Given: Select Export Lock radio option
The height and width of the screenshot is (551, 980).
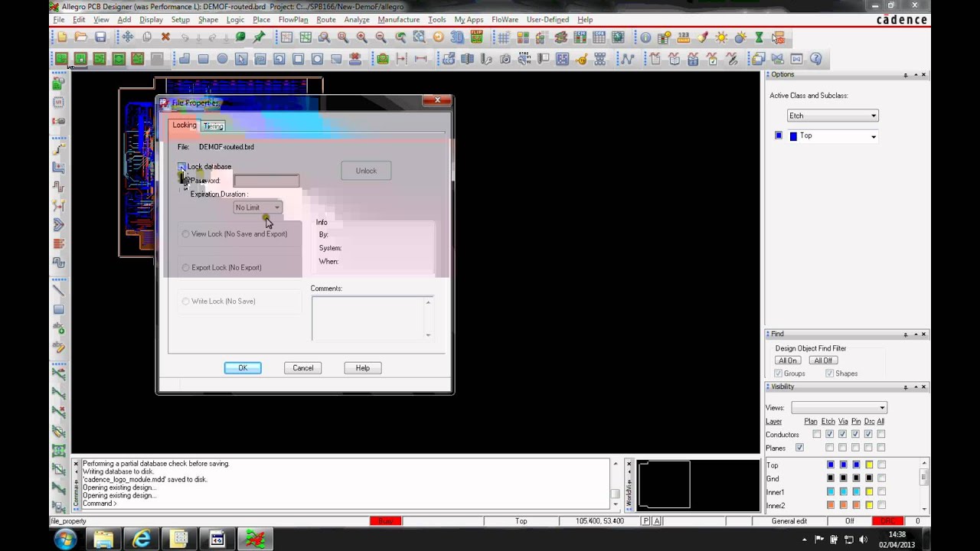Looking at the screenshot, I should click(185, 267).
